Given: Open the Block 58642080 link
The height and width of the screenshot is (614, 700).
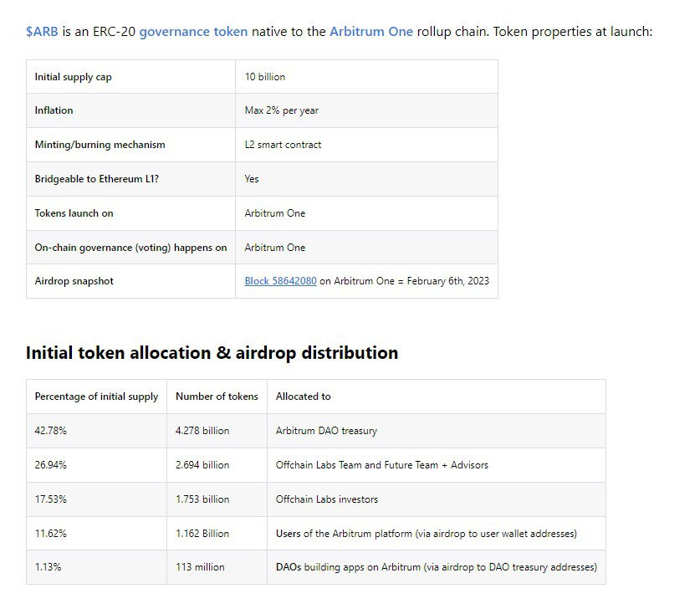Looking at the screenshot, I should pyautogui.click(x=280, y=281).
